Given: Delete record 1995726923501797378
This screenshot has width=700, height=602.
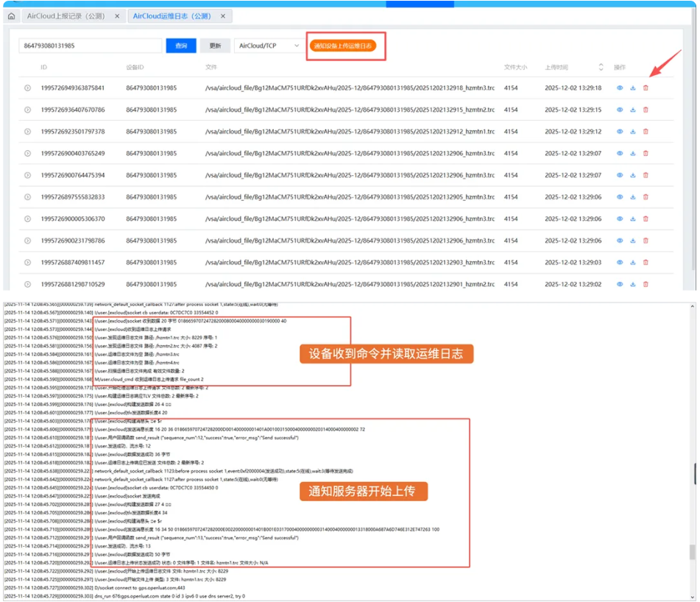Looking at the screenshot, I should coord(646,132).
